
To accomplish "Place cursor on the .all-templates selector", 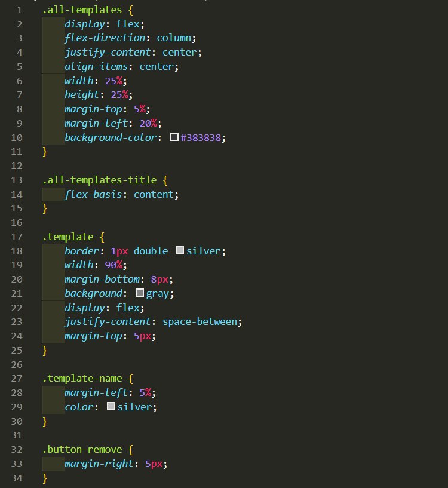I will [x=82, y=10].
